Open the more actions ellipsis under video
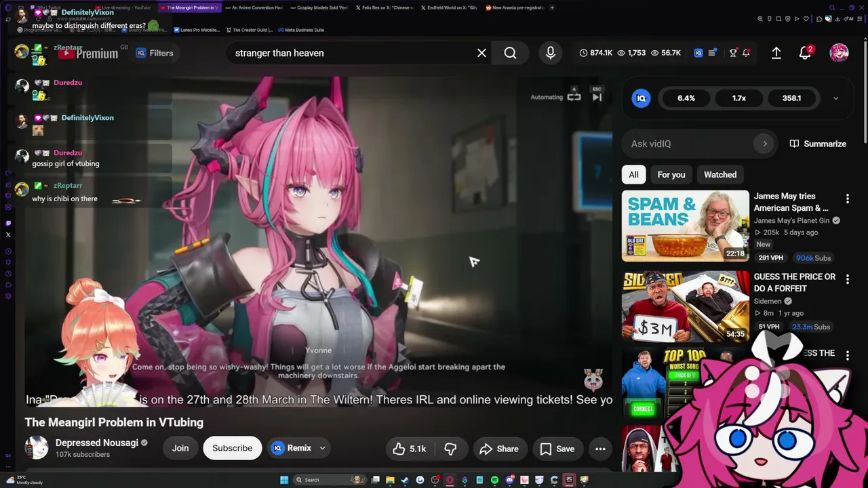868x488 pixels. [x=600, y=449]
